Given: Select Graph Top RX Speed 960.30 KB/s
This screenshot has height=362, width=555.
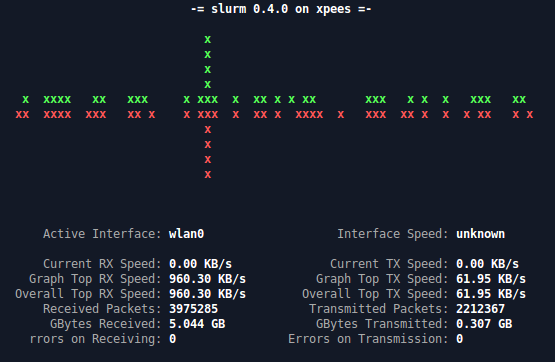Looking at the screenshot, I should [207, 279].
